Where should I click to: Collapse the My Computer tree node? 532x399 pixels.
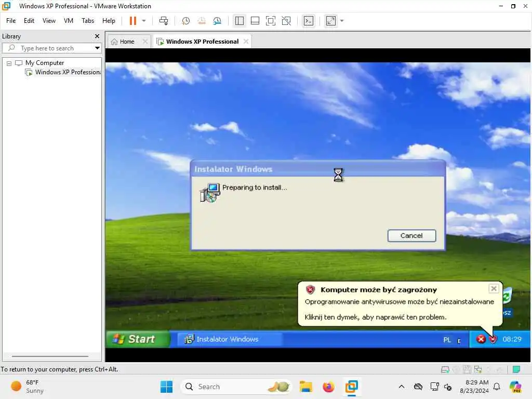tap(9, 63)
